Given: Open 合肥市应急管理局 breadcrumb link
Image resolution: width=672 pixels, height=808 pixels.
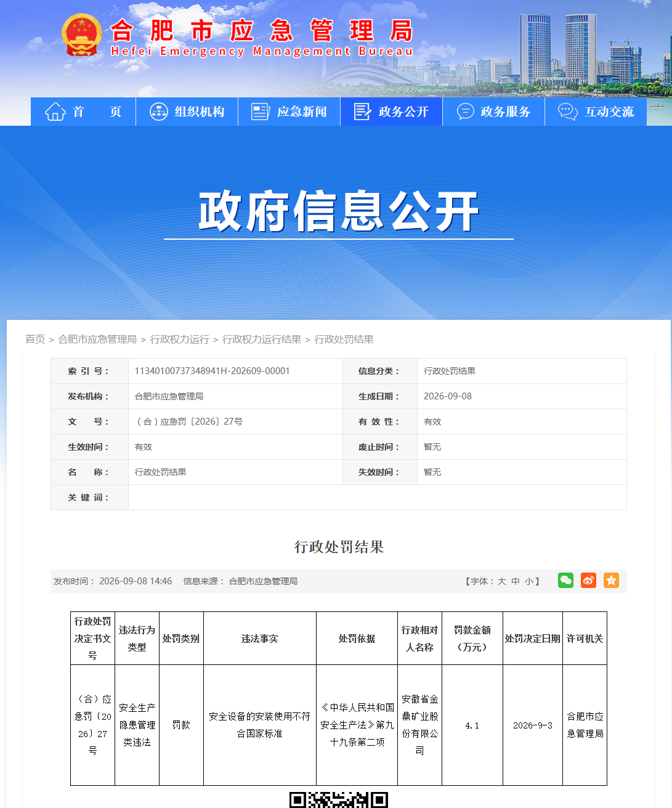Looking at the screenshot, I should [x=97, y=340].
